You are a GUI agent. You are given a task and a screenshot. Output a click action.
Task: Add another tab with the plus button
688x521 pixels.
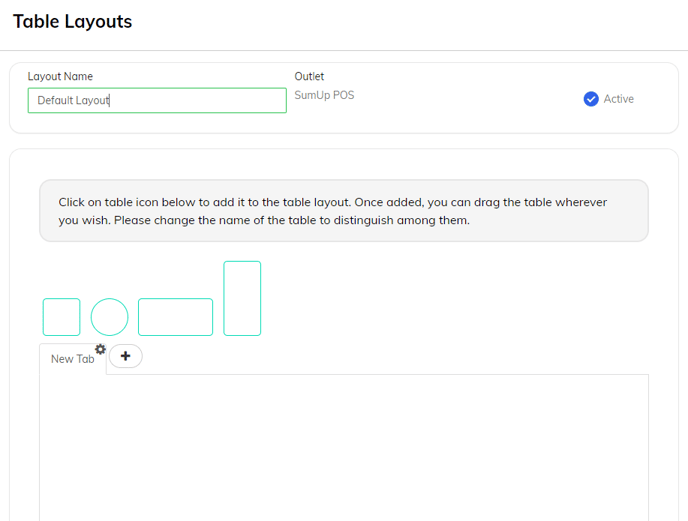(125, 356)
